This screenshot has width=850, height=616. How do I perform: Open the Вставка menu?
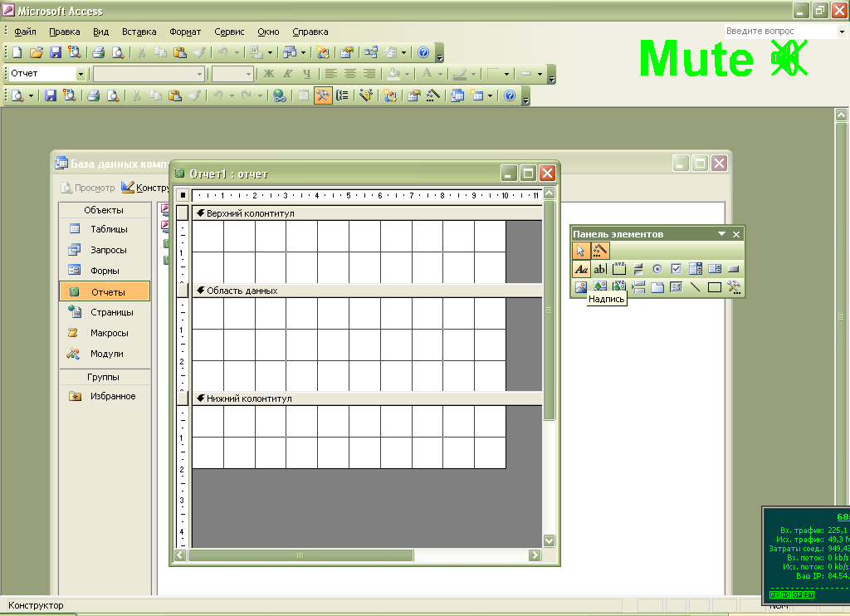point(139,32)
